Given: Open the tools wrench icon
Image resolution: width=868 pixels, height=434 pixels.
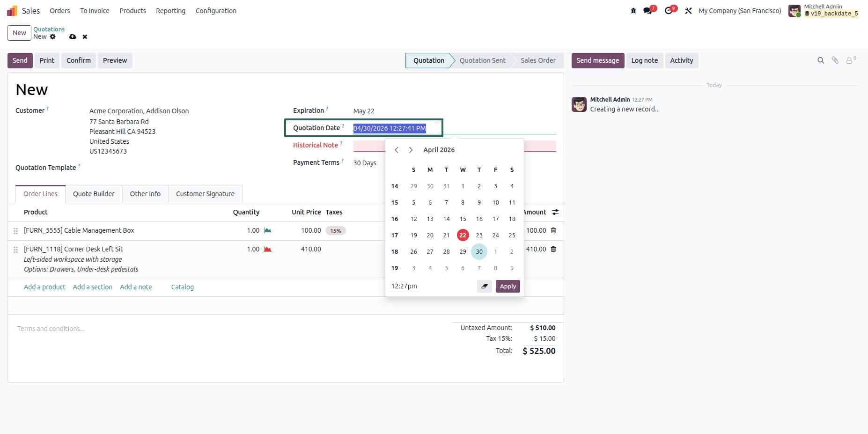Looking at the screenshot, I should pos(688,11).
